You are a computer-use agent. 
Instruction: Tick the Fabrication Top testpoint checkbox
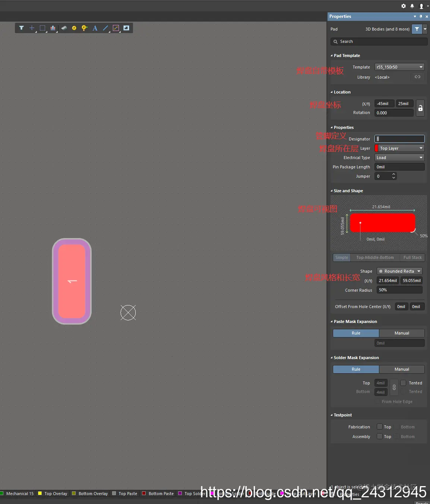point(380,427)
